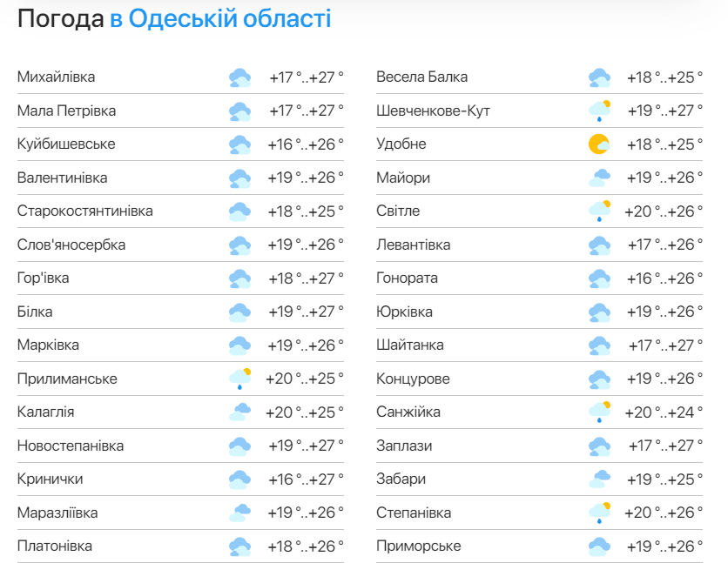
Task: Open the Старокостянтинівка weather link
Action: (x=85, y=211)
